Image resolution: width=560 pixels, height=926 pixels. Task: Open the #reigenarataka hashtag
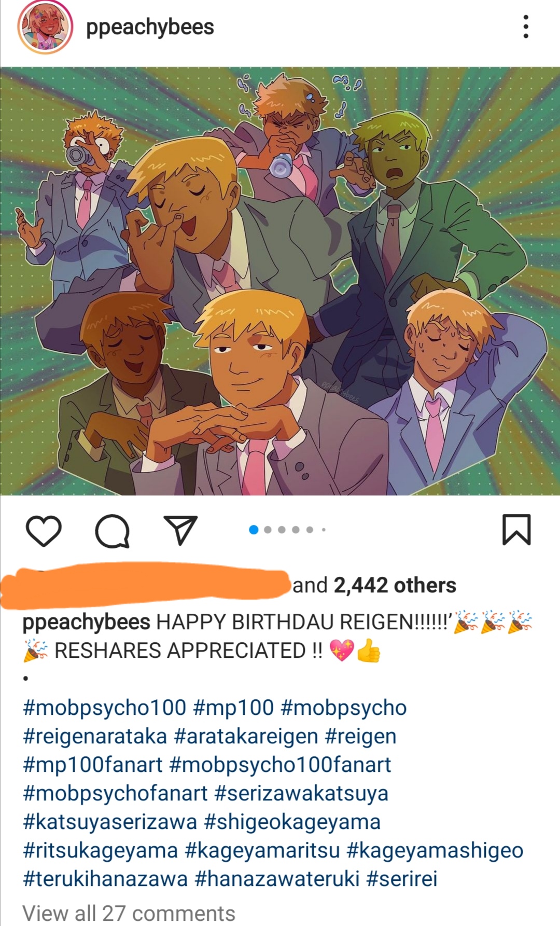(95, 736)
